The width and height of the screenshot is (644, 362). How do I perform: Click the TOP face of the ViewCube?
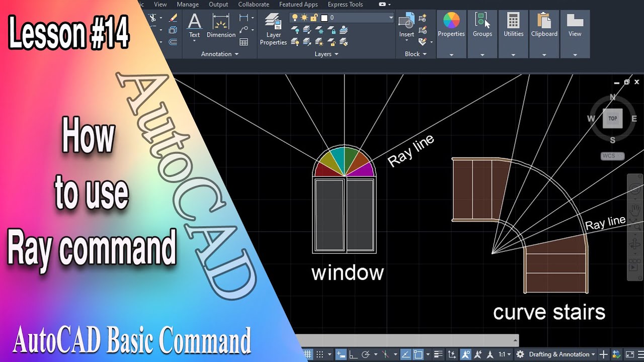pyautogui.click(x=612, y=119)
